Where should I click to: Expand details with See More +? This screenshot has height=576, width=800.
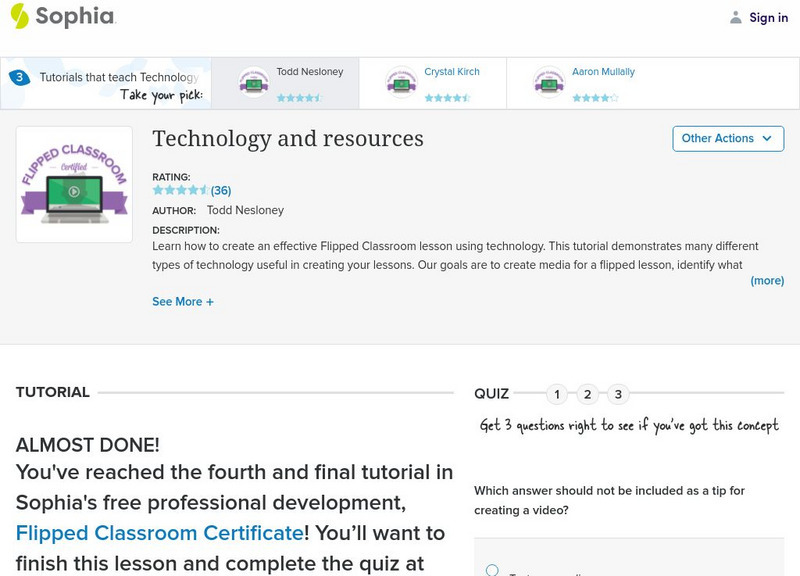183,302
